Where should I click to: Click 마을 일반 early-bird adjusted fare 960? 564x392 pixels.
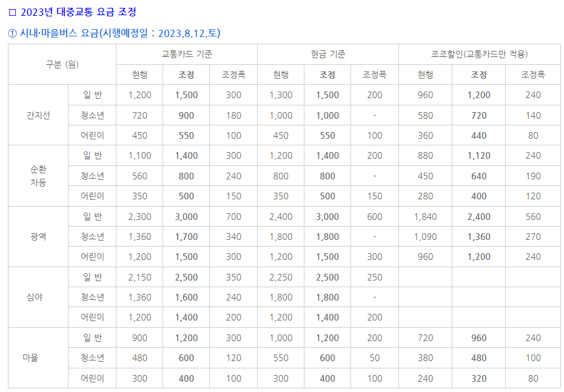point(478,338)
